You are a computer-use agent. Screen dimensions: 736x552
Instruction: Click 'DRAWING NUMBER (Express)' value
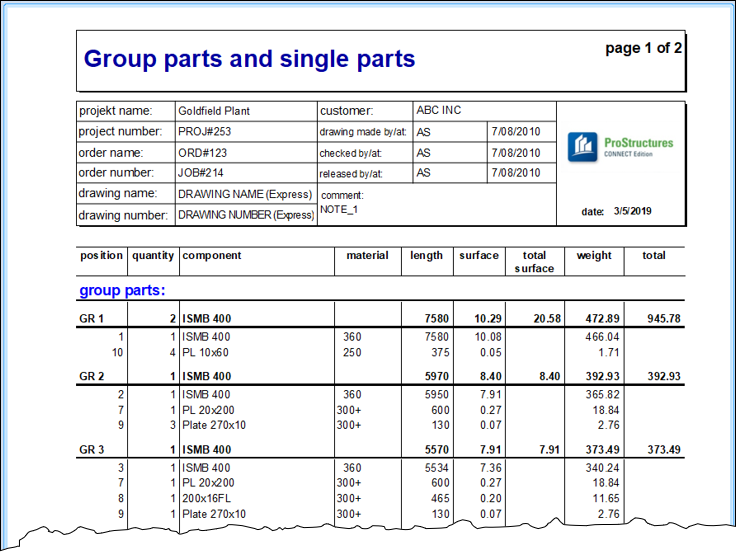coord(246,215)
